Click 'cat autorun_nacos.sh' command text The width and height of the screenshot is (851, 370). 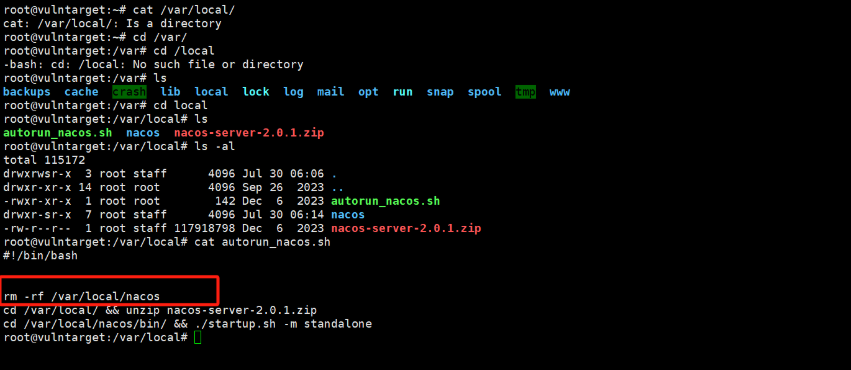(262, 242)
